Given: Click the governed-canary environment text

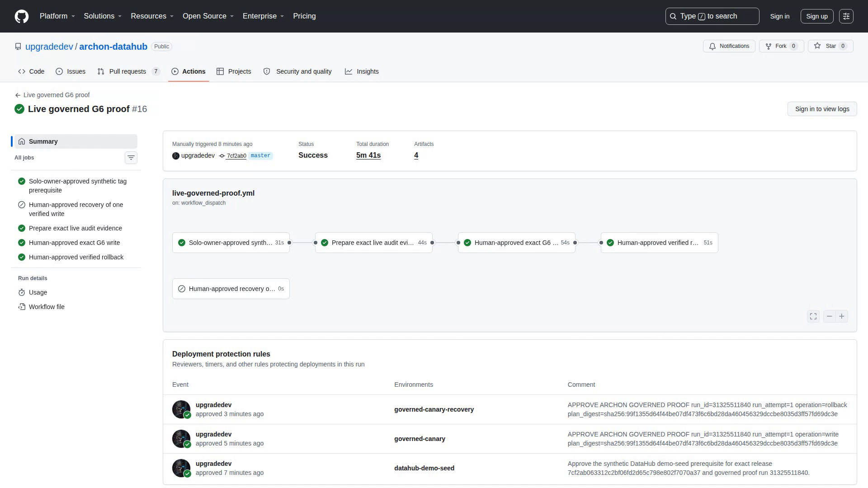Looking at the screenshot, I should [420, 439].
